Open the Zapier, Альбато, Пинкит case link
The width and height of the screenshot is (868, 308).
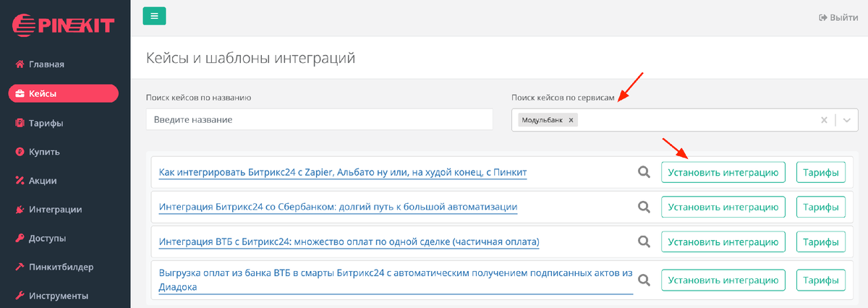343,172
